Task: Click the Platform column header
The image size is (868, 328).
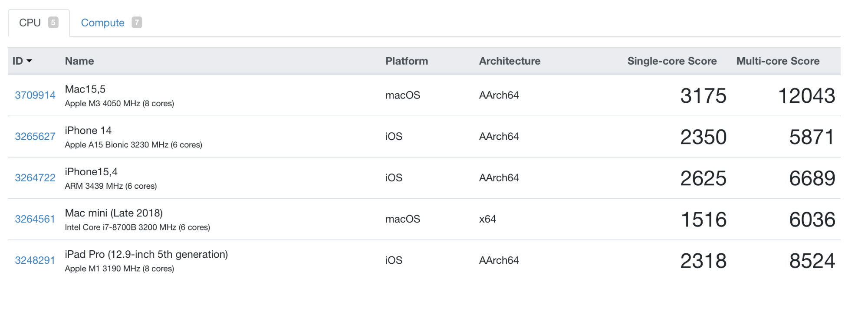Action: coord(406,61)
